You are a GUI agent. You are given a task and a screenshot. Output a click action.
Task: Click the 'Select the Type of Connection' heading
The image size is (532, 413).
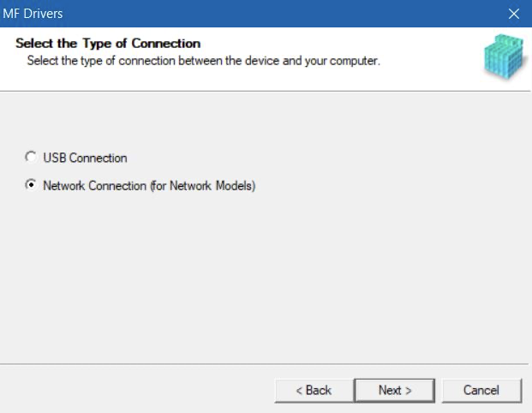(108, 44)
